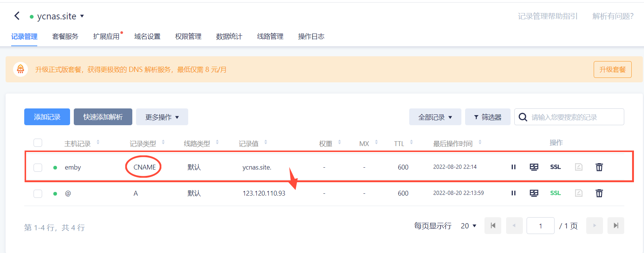The image size is (644, 253).
Task: Open the monitor icon for the emby record
Action: (534, 167)
